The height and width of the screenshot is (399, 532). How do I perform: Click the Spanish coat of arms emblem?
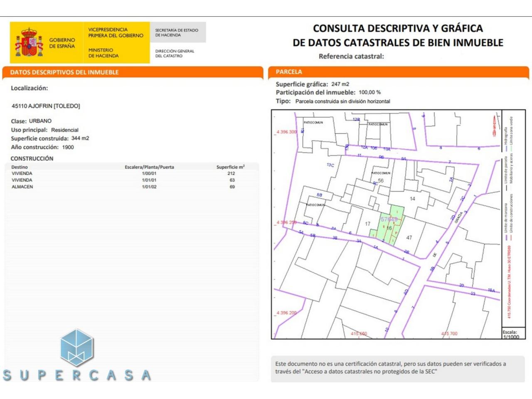(29, 43)
